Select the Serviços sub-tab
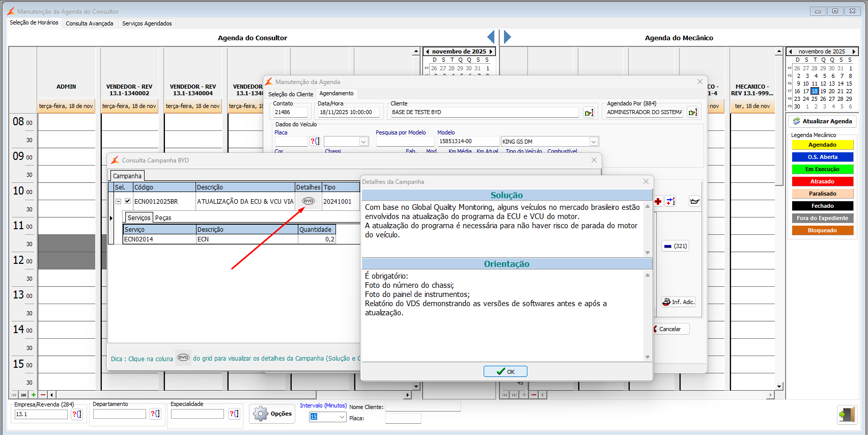868x435 pixels. (139, 217)
